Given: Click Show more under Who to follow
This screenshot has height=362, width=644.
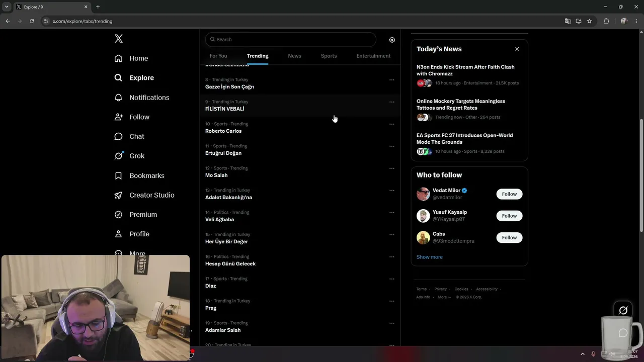Looking at the screenshot, I should pos(429,257).
